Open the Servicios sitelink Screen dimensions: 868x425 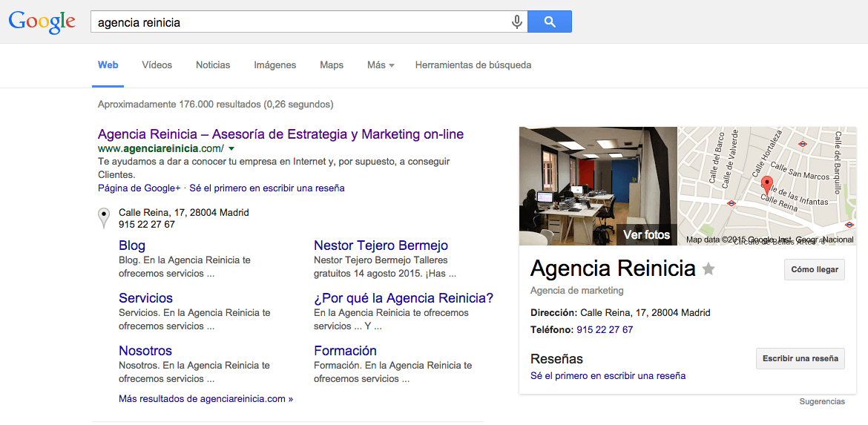pos(145,298)
